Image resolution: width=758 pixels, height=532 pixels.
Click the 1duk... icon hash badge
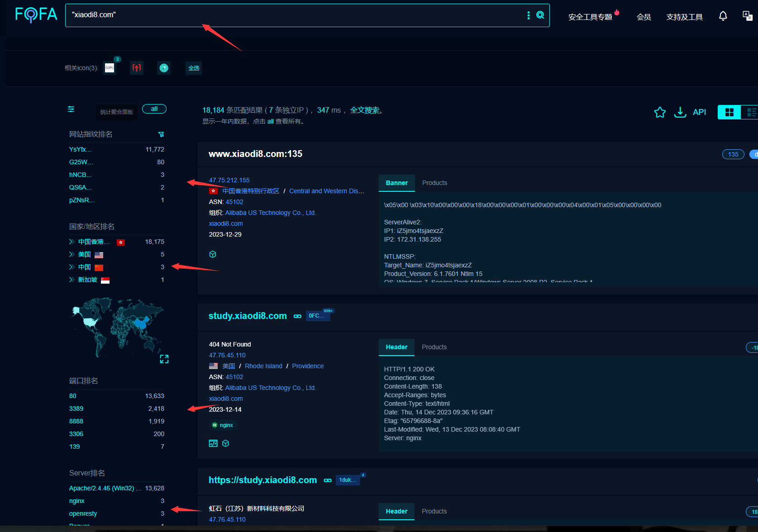pos(348,480)
